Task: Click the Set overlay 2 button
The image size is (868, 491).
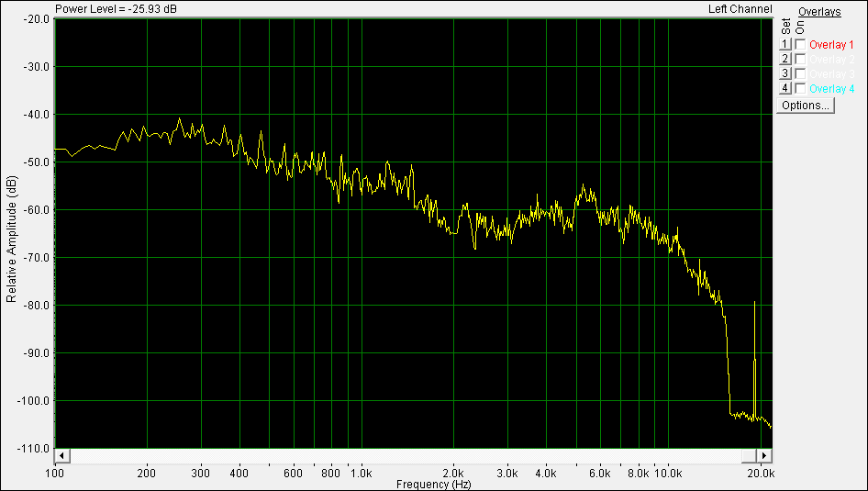Action: point(785,59)
